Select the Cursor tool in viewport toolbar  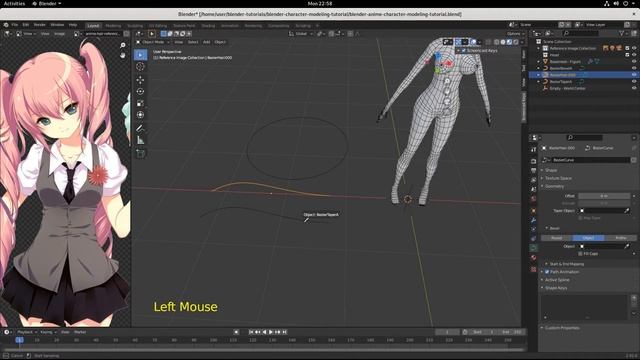tap(140, 67)
